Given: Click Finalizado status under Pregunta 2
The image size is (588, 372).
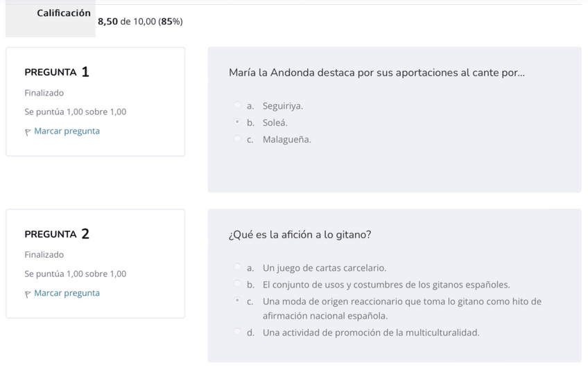Looking at the screenshot, I should pos(44,255).
